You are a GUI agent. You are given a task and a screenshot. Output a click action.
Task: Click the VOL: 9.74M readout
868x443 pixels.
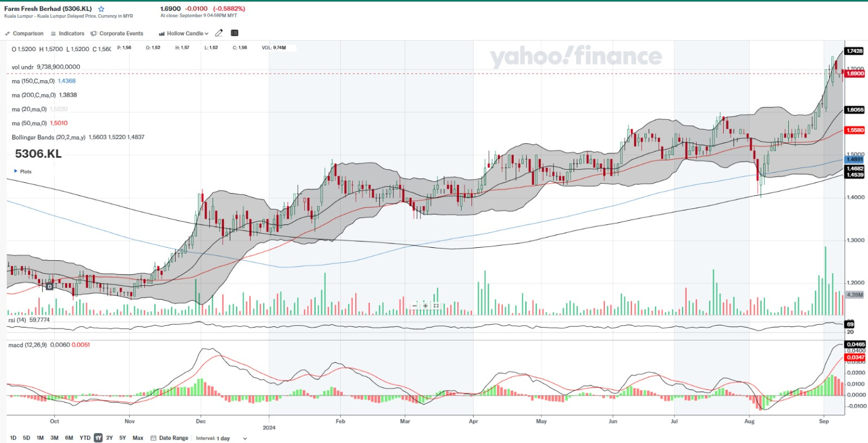[274, 48]
